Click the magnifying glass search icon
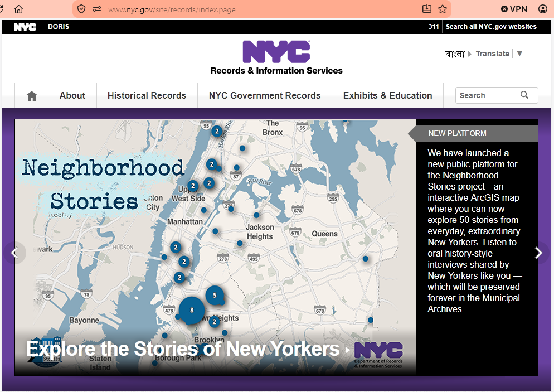The image size is (554, 392). [524, 95]
